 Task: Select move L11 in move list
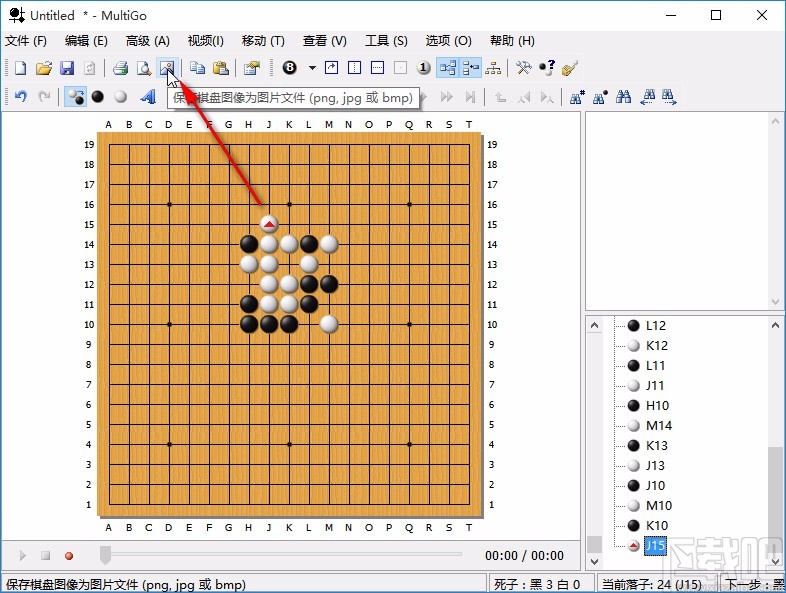point(655,365)
